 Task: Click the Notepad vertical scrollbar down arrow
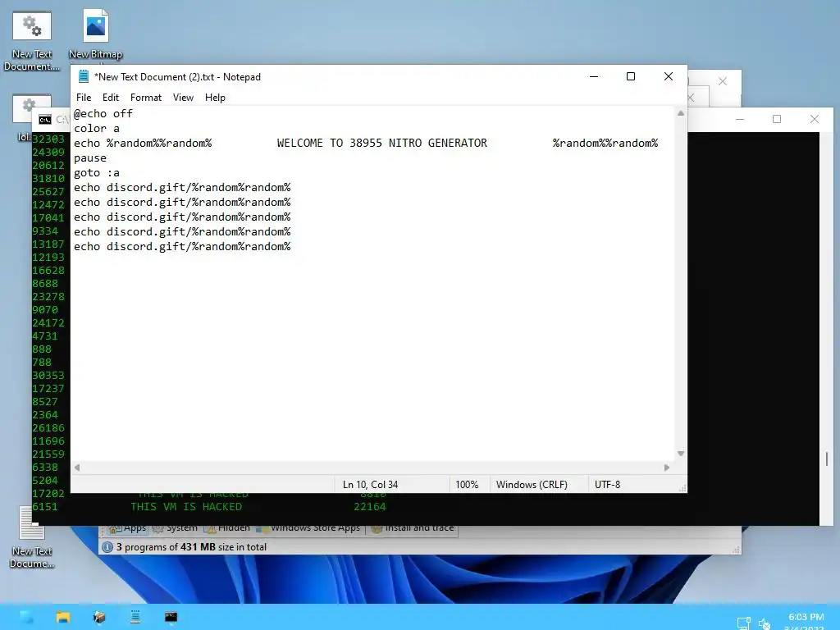[x=680, y=454]
